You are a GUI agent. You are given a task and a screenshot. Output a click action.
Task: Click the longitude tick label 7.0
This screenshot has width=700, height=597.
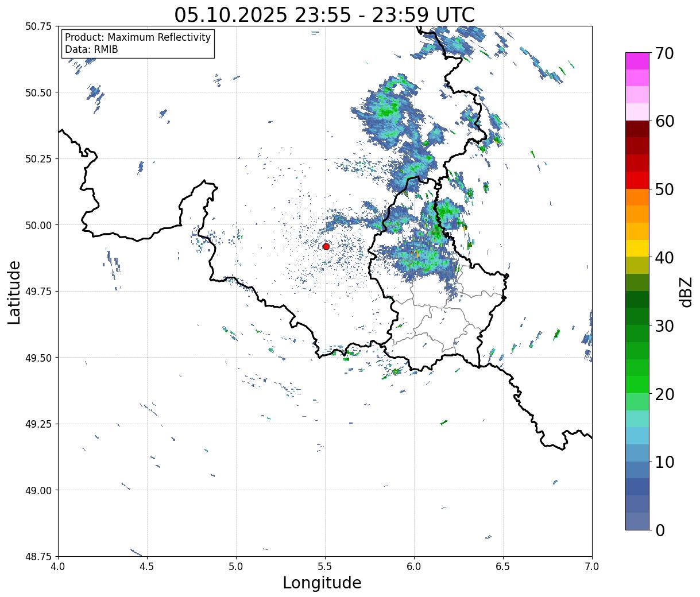click(592, 567)
